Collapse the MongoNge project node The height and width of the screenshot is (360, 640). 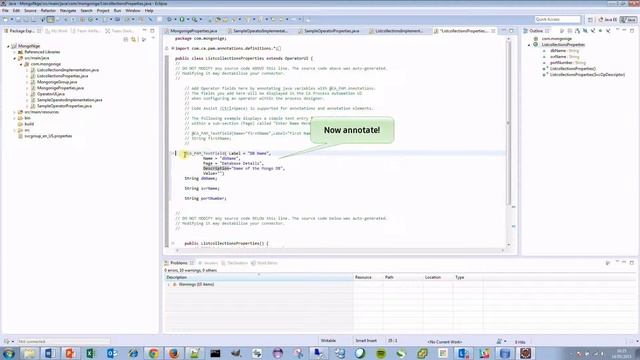[x=8, y=46]
